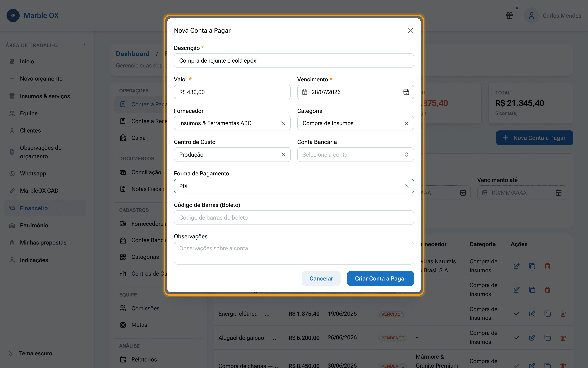Open Observações do orçamento
588x368 pixels.
tap(45, 152)
